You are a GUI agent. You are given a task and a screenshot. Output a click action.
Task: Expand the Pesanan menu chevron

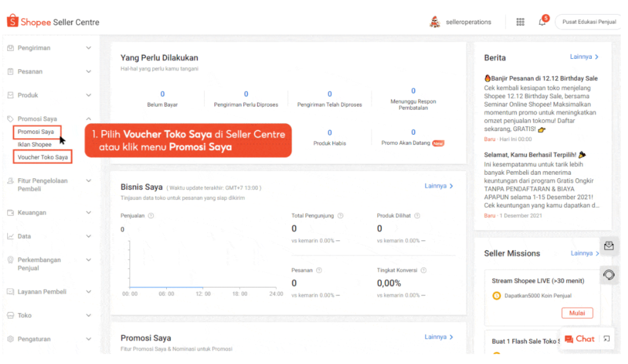88,71
